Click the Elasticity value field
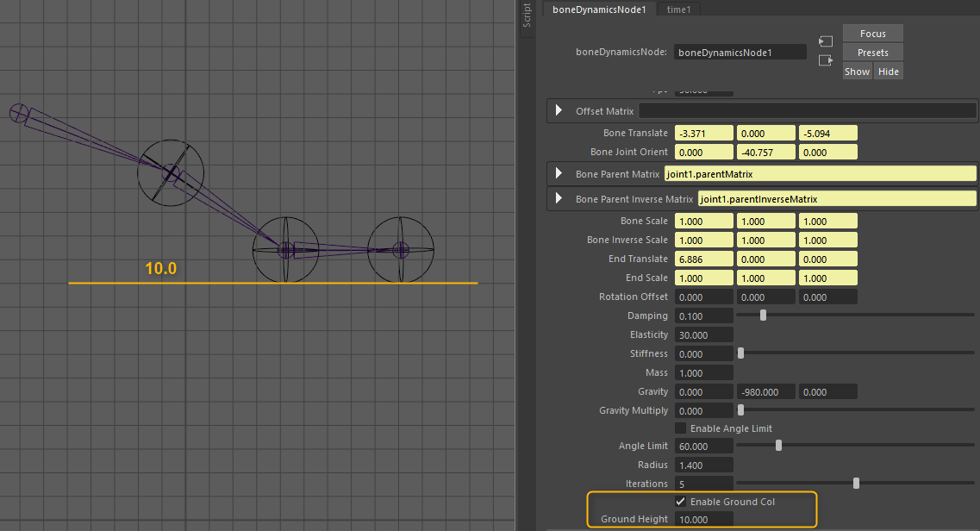This screenshot has width=980, height=531. pos(703,335)
